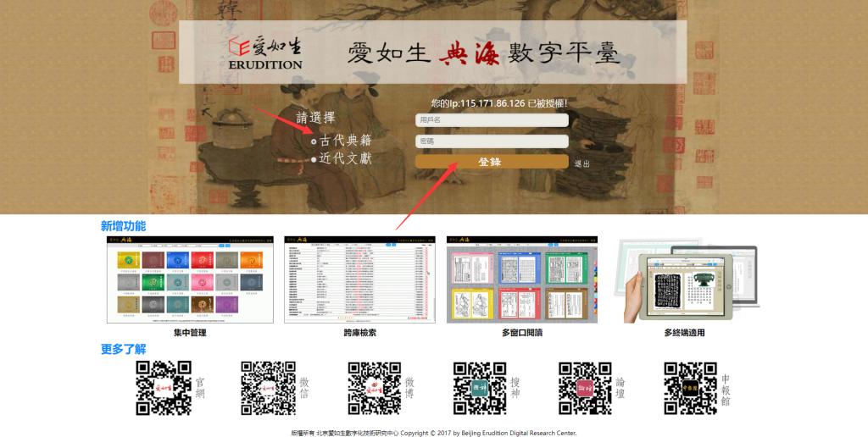Click the 用戶名 username input field

point(492,120)
